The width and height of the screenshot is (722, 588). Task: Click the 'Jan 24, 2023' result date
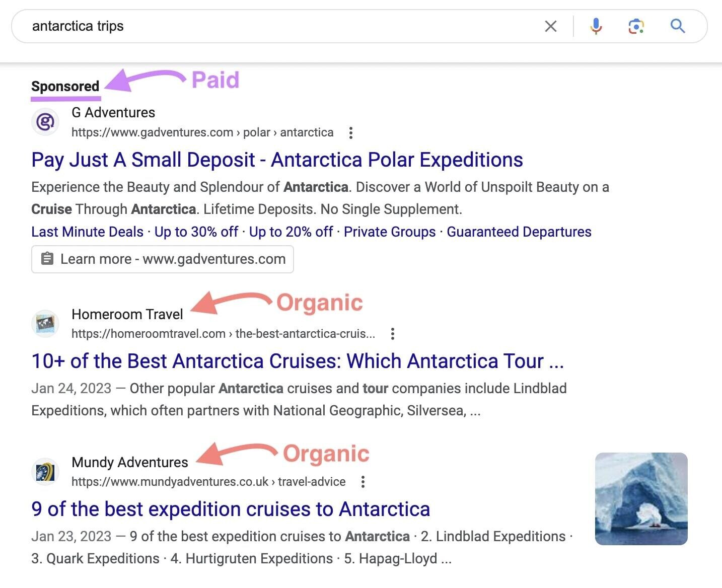click(71, 389)
